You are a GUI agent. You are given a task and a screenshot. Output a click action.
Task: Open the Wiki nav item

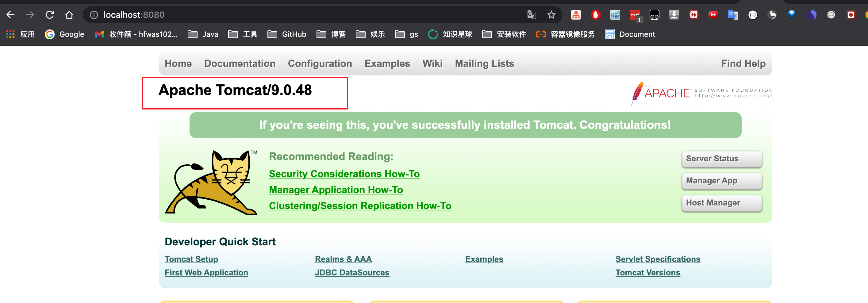(x=432, y=63)
